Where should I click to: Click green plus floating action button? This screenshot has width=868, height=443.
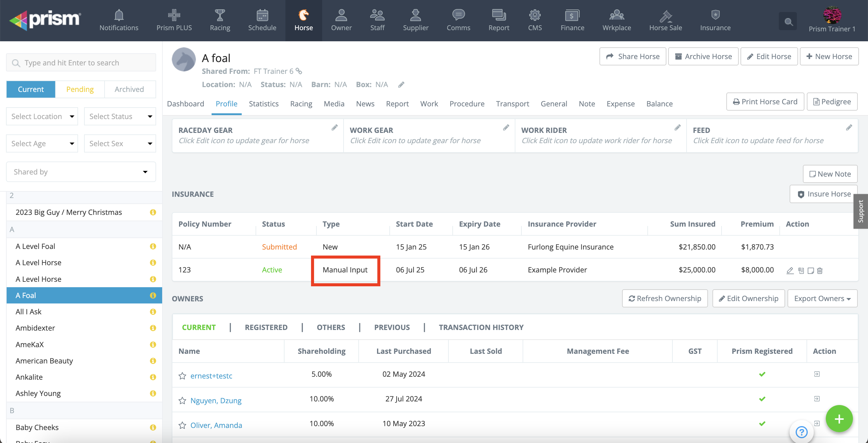click(839, 419)
